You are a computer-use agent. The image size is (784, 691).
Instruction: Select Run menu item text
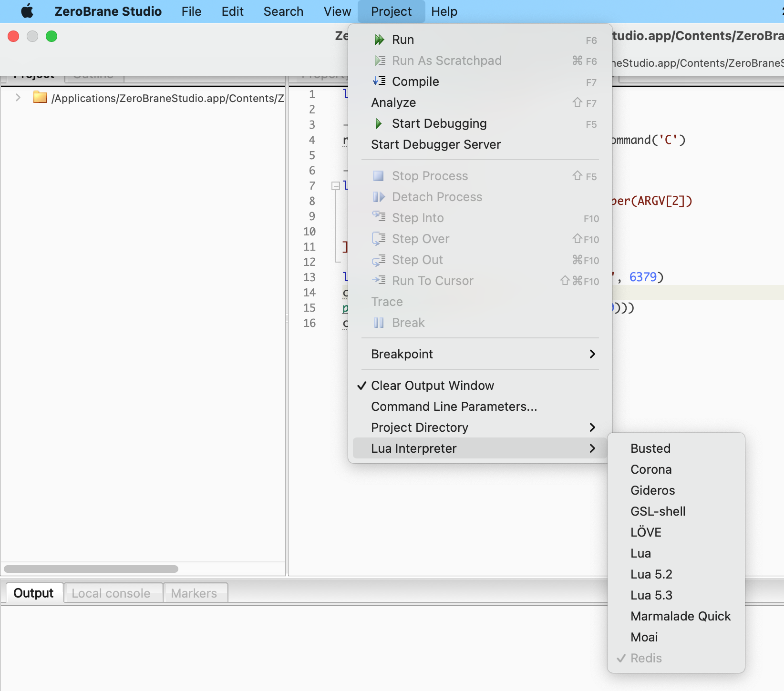coord(403,40)
